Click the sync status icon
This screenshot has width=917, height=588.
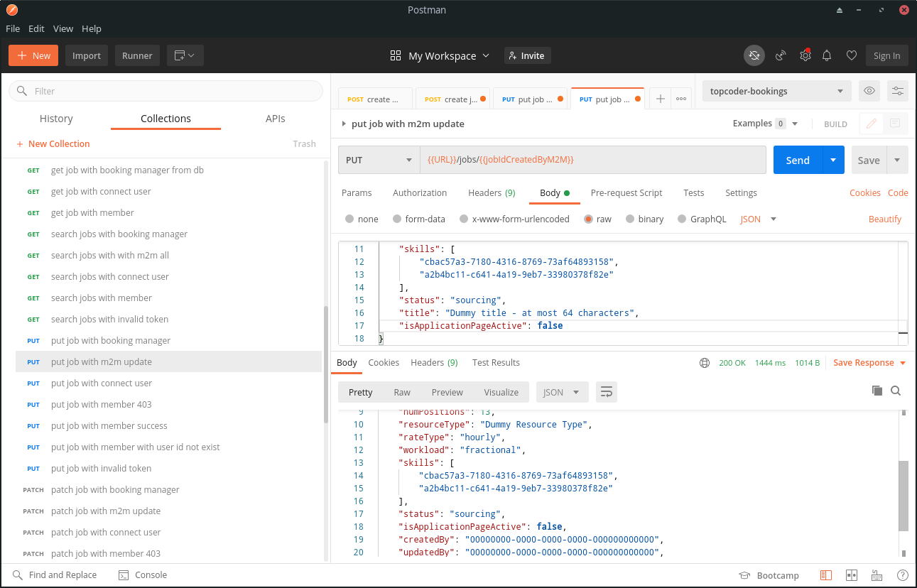click(x=754, y=55)
